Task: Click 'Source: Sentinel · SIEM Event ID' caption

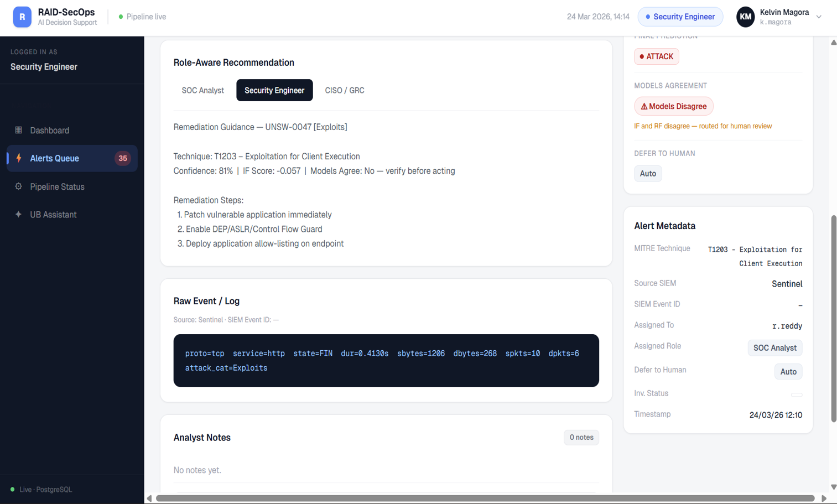Action: point(226,320)
